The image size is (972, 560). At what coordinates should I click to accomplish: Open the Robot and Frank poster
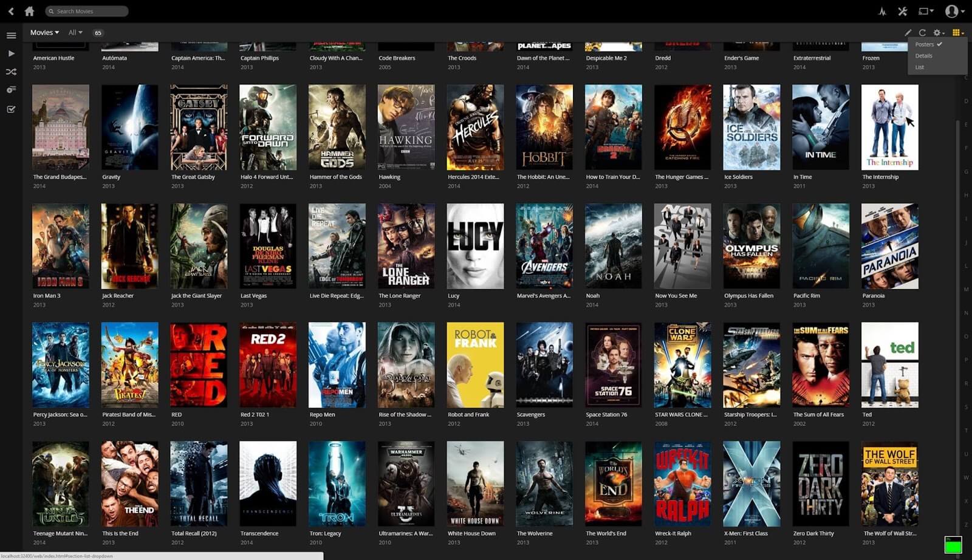click(x=475, y=365)
